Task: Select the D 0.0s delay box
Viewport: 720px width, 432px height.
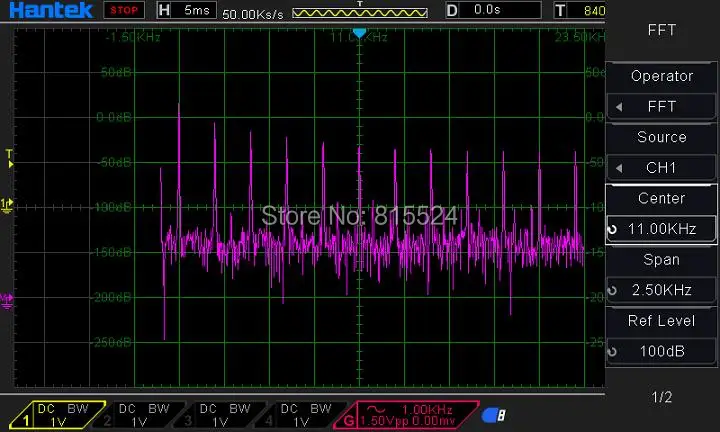Action: click(x=494, y=10)
